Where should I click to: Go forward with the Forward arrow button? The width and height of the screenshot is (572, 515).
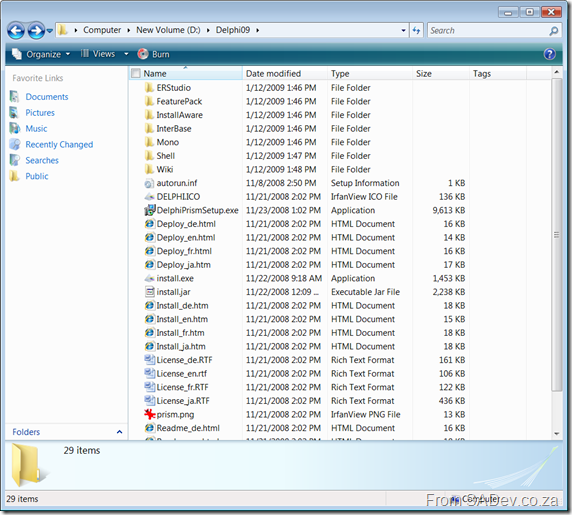click(36, 30)
